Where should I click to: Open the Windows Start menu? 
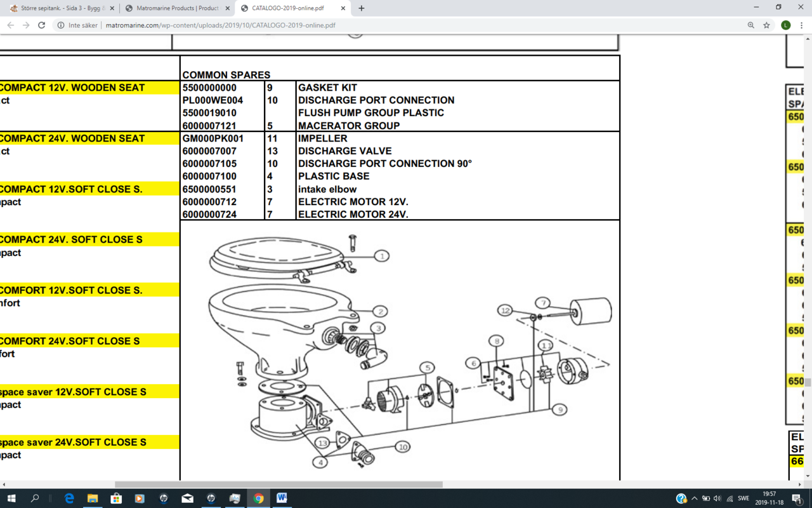click(11, 498)
